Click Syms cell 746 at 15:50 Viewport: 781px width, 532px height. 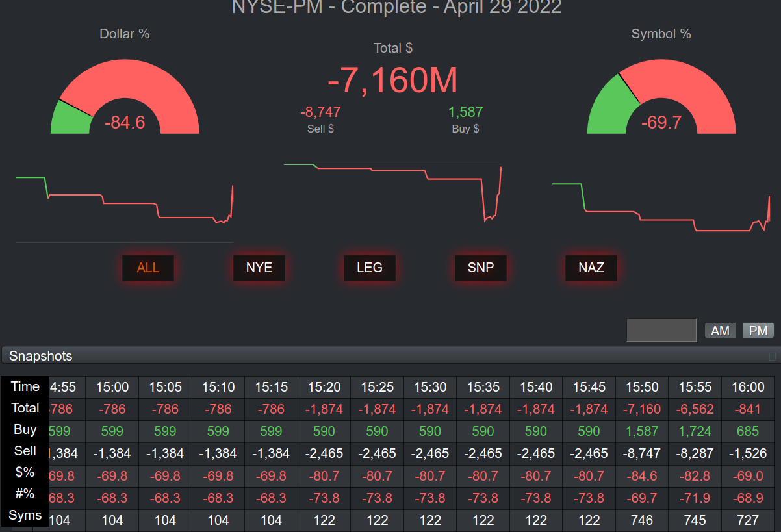pos(642,520)
